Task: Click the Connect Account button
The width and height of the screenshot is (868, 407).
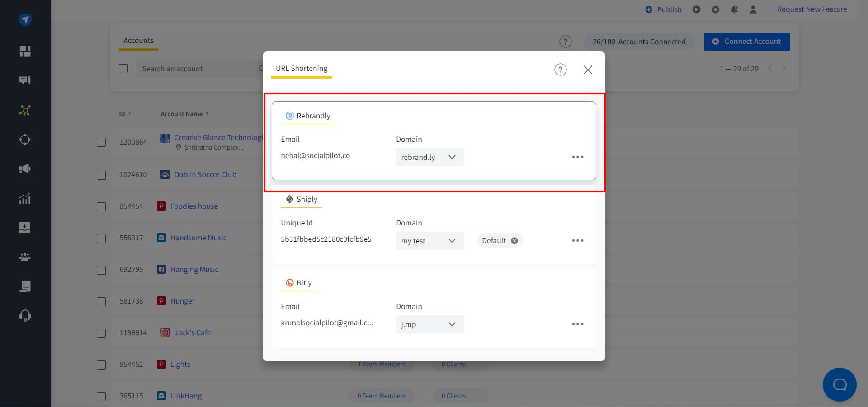Action: click(x=747, y=42)
